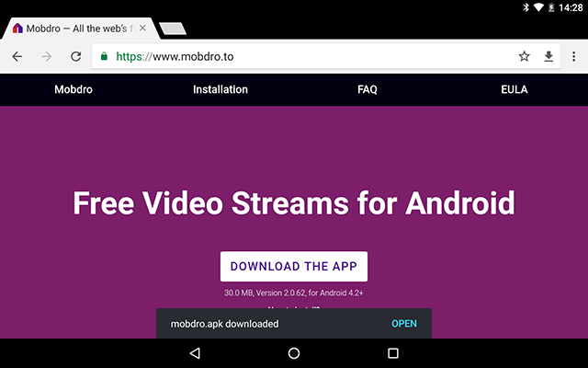Click the Wi-Fi status bar icon
This screenshot has height=368, width=588.
pos(538,7)
